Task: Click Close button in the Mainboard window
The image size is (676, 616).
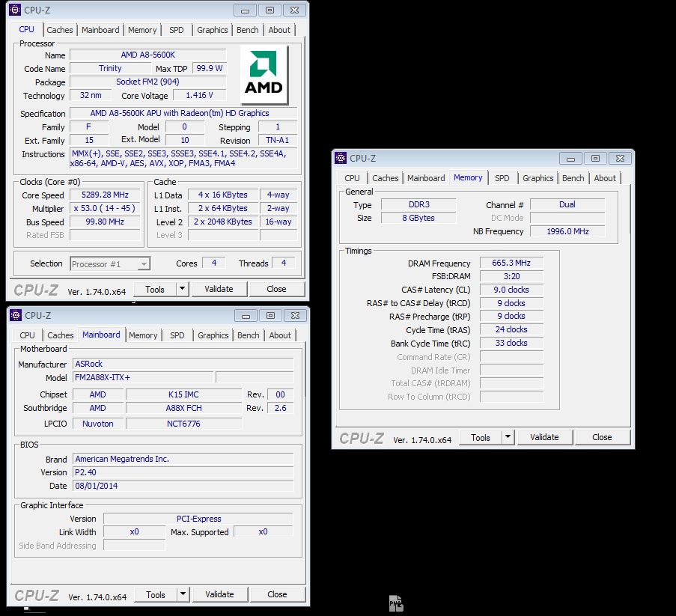Action: point(278,594)
